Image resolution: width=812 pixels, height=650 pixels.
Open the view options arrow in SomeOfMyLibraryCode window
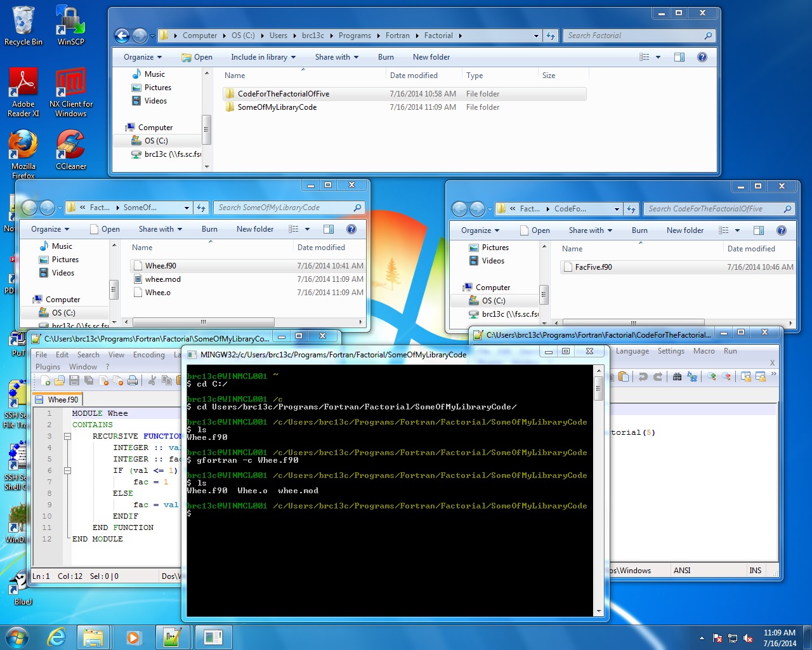click(x=307, y=229)
